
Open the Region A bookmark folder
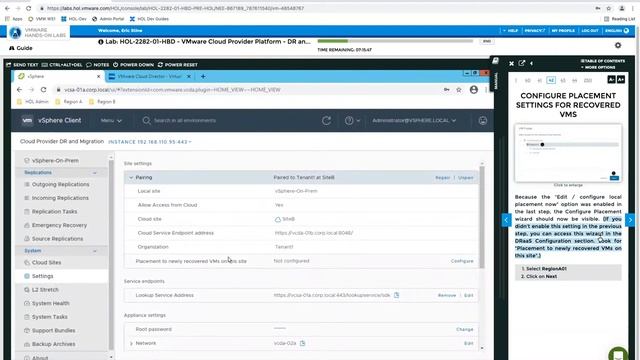[69, 102]
